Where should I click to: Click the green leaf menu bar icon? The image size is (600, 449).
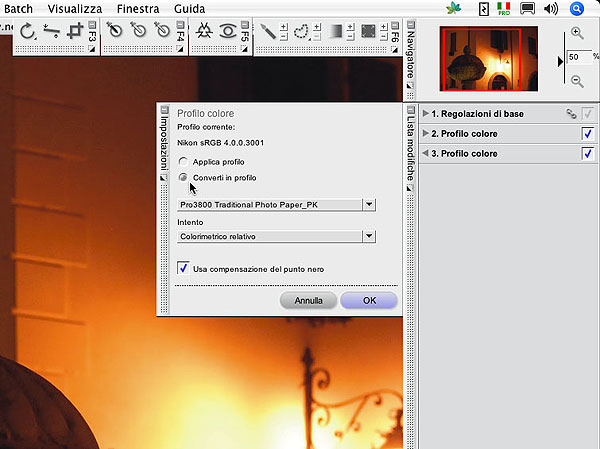tap(454, 8)
